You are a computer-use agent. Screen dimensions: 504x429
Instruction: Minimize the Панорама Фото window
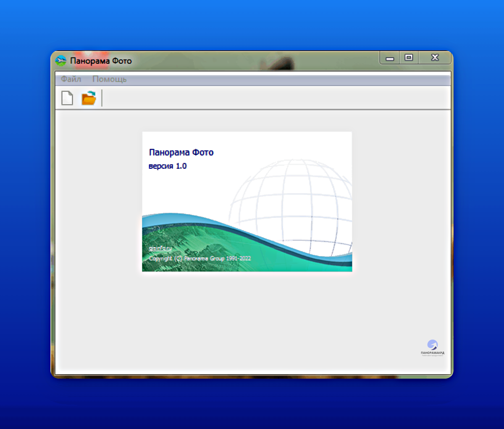coord(390,58)
